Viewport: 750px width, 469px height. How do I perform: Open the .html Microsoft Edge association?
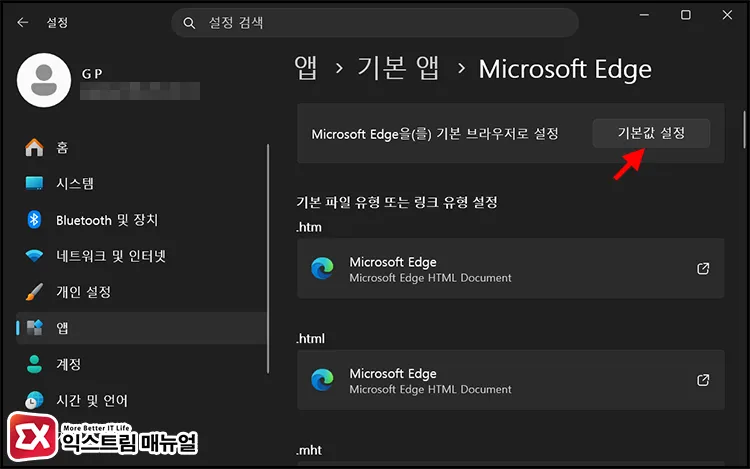510,380
